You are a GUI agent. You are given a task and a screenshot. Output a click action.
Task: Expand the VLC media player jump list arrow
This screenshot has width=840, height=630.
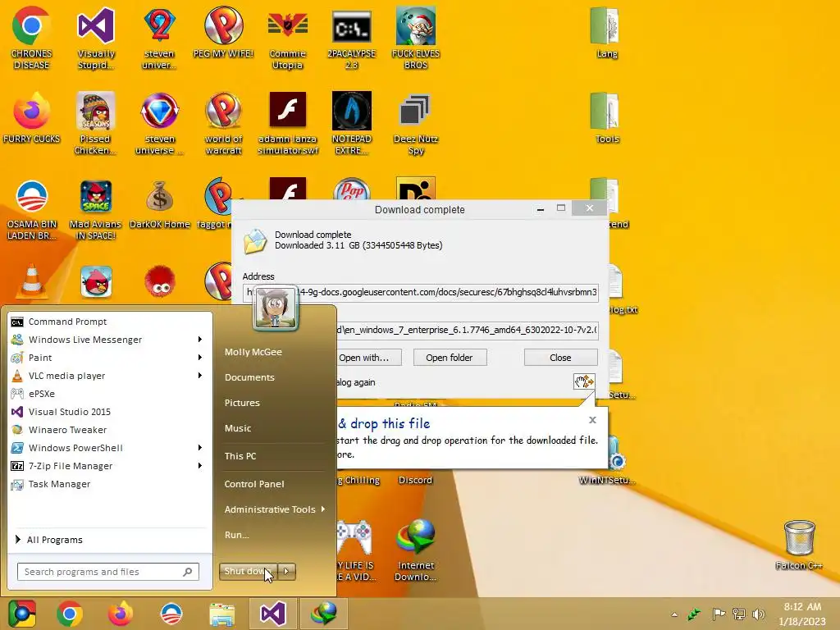click(x=200, y=376)
